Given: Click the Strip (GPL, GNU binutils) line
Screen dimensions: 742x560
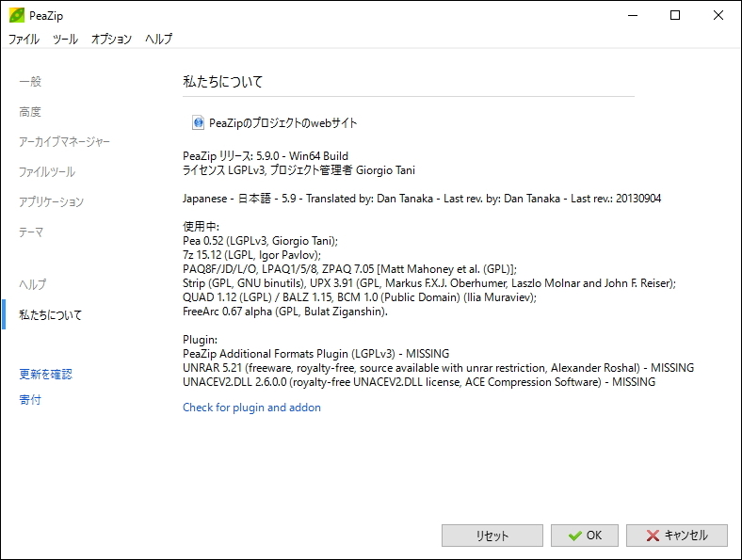Looking at the screenshot, I should (x=429, y=283).
